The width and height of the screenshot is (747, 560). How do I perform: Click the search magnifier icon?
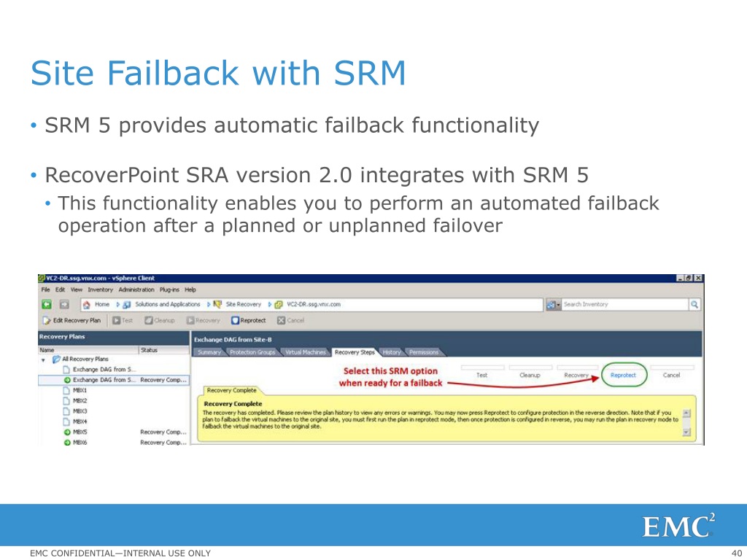[x=694, y=304]
